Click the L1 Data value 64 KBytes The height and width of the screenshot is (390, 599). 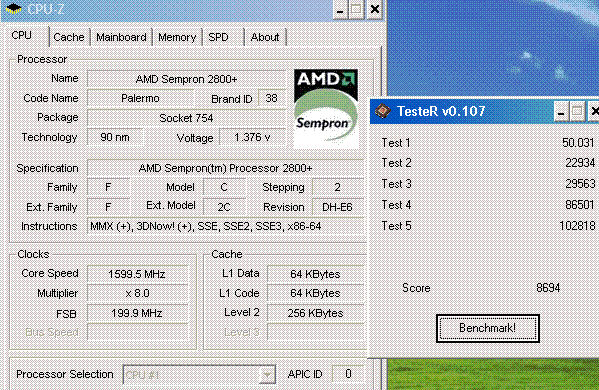click(x=316, y=274)
